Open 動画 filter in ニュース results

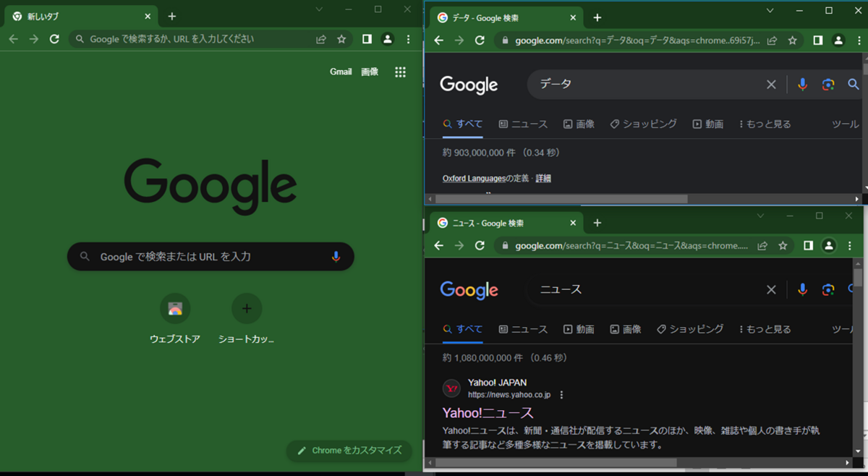[x=578, y=329]
